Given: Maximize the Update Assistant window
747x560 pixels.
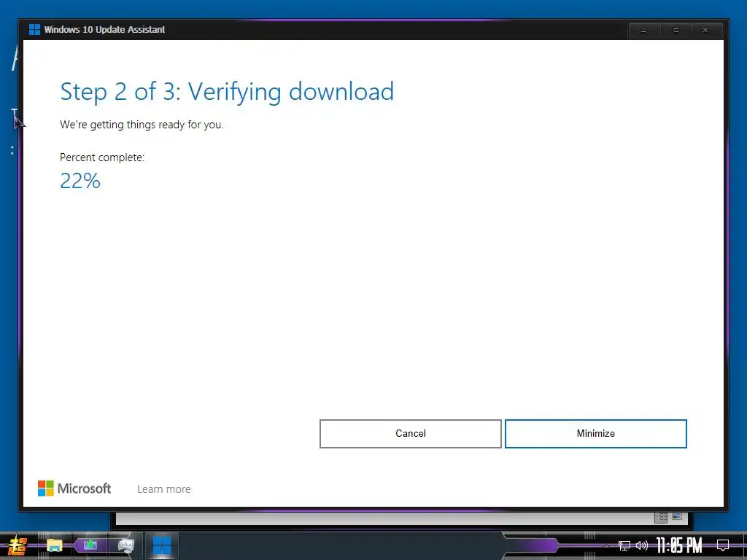Looking at the screenshot, I should pyautogui.click(x=676, y=31).
